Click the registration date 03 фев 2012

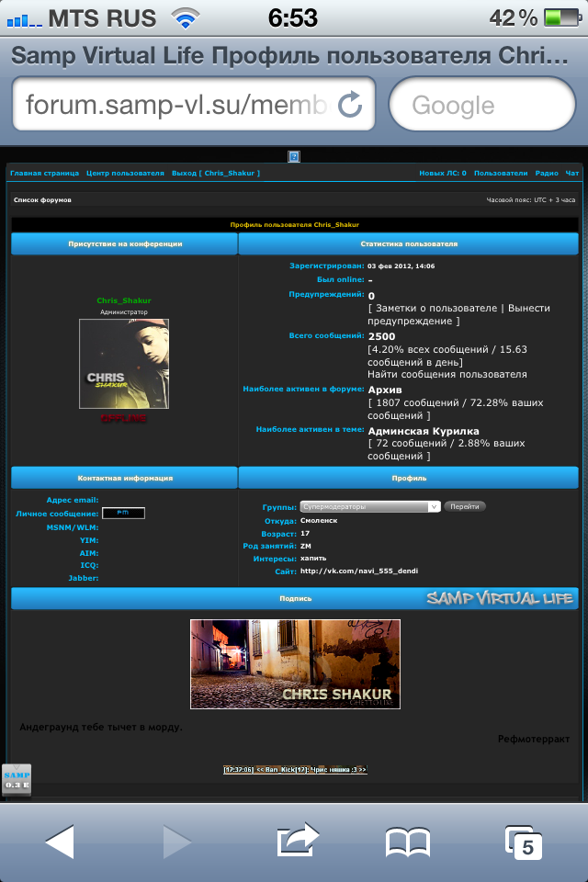(x=401, y=266)
